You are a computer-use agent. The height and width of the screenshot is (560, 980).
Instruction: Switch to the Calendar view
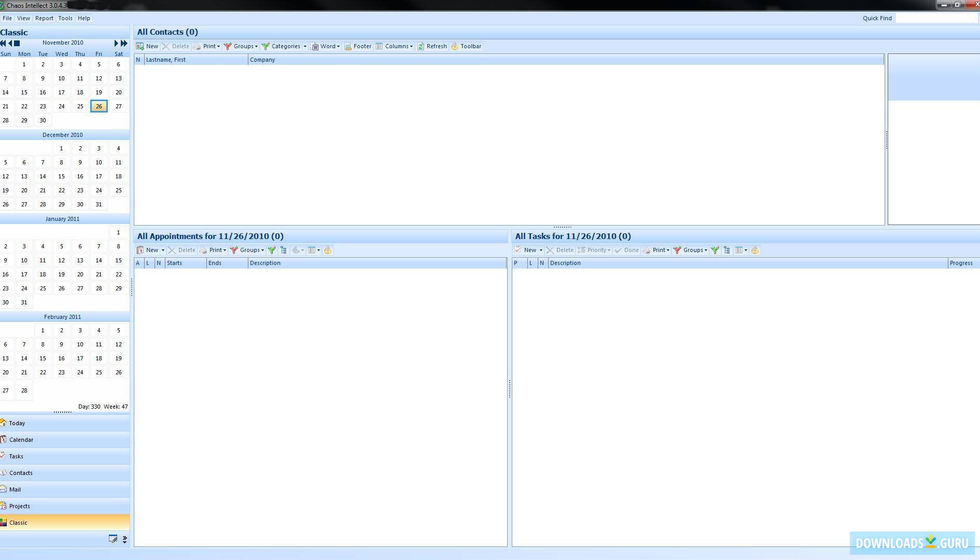pyautogui.click(x=65, y=440)
